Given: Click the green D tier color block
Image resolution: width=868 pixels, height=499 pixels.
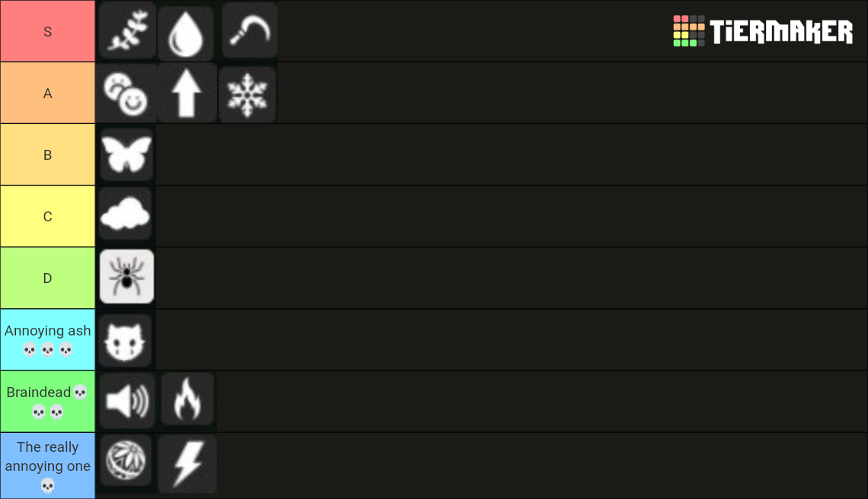Looking at the screenshot, I should [47, 277].
